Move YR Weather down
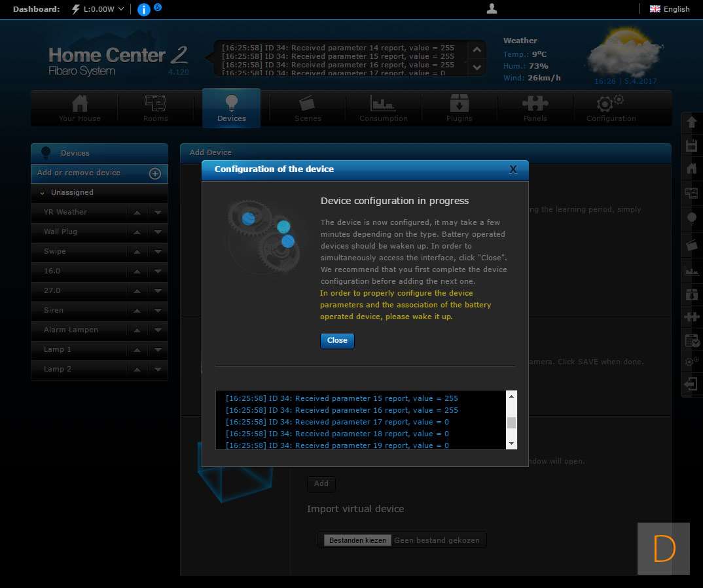The width and height of the screenshot is (703, 588). click(x=158, y=213)
